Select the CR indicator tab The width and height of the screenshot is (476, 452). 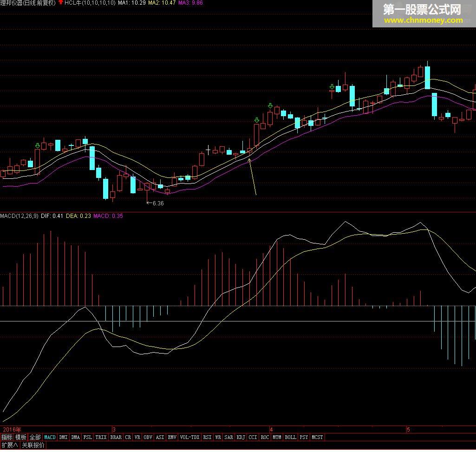tap(128, 437)
